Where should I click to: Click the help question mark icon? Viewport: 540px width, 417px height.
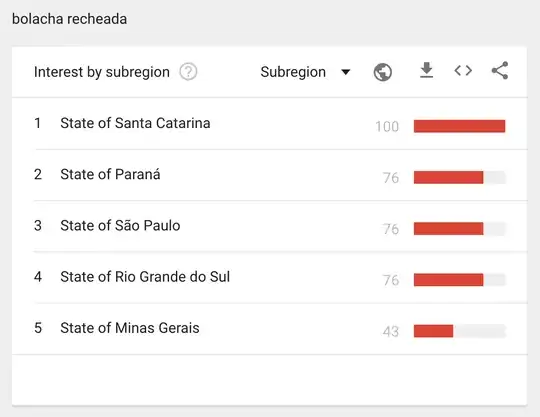tap(188, 72)
